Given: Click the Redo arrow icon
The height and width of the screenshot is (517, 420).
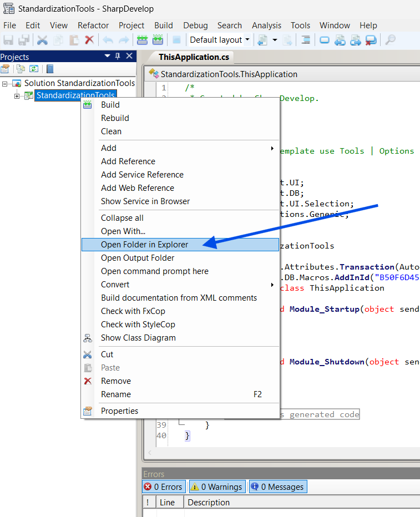Looking at the screenshot, I should point(124,40).
